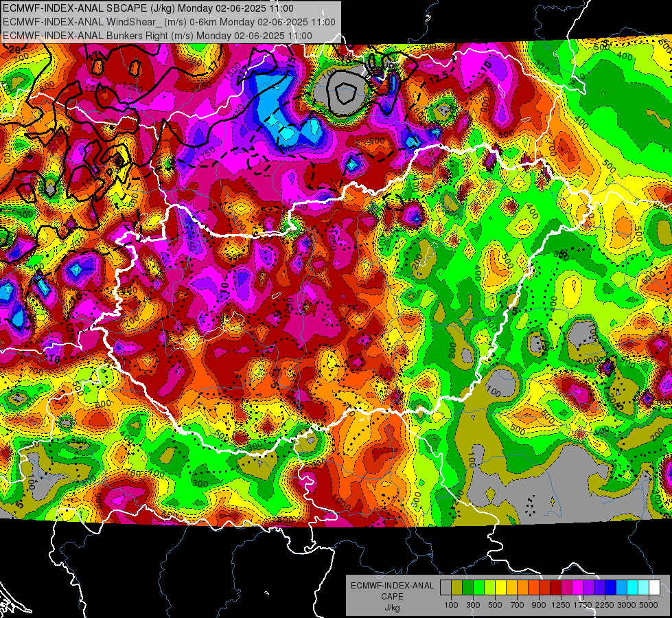Image resolution: width=672 pixels, height=618 pixels.
Task: Choose the purple swatch after magenta
Action: [x=588, y=588]
